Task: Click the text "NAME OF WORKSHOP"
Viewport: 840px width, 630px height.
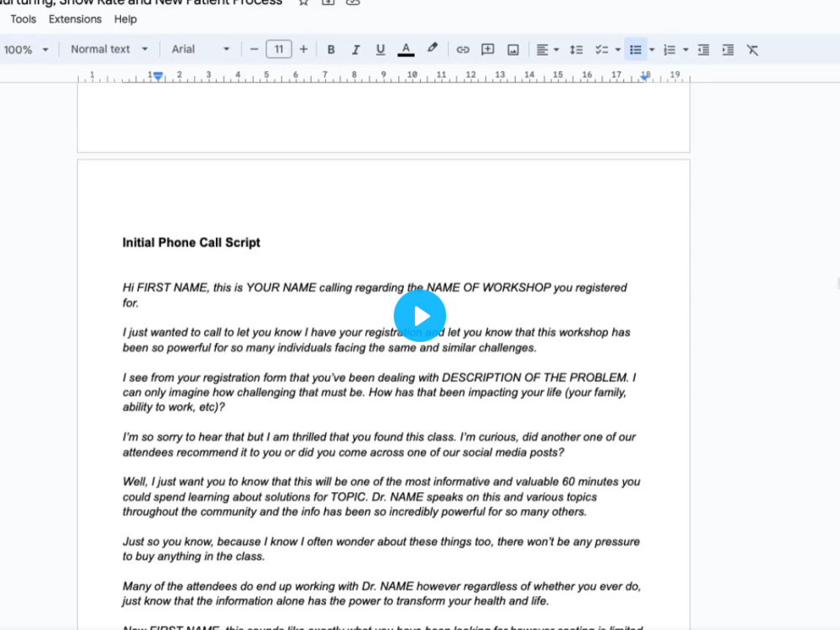Action: pyautogui.click(x=489, y=287)
